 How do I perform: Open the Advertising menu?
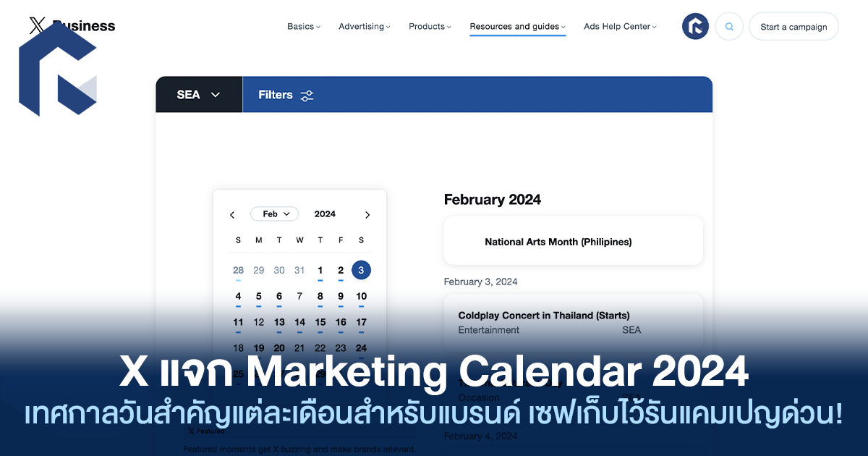364,27
